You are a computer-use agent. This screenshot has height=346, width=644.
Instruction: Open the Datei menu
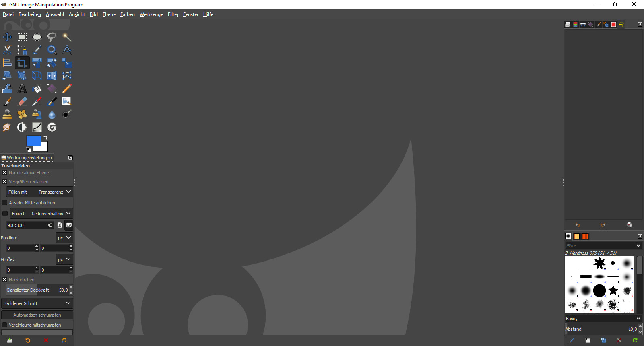tap(8, 14)
